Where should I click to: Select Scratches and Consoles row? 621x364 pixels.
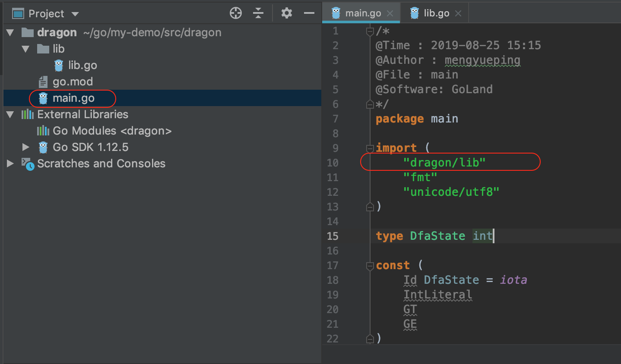tap(162, 163)
